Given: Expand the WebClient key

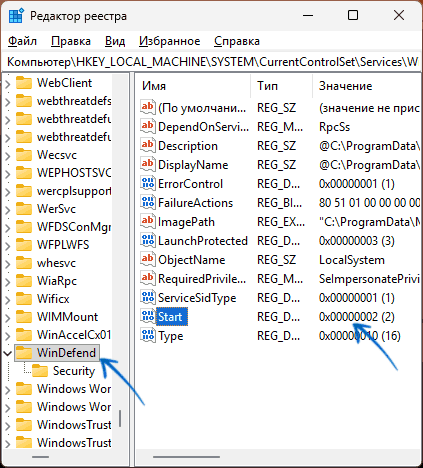Looking at the screenshot, I should tap(7, 83).
